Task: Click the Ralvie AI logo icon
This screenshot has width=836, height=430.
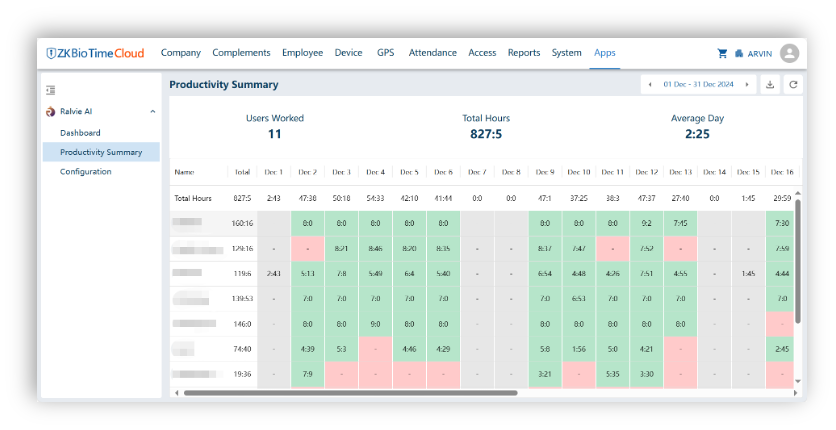Action: pos(50,112)
